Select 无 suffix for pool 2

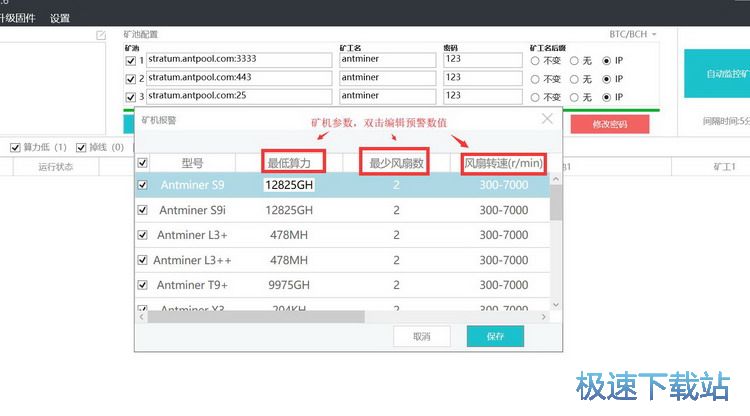click(574, 79)
